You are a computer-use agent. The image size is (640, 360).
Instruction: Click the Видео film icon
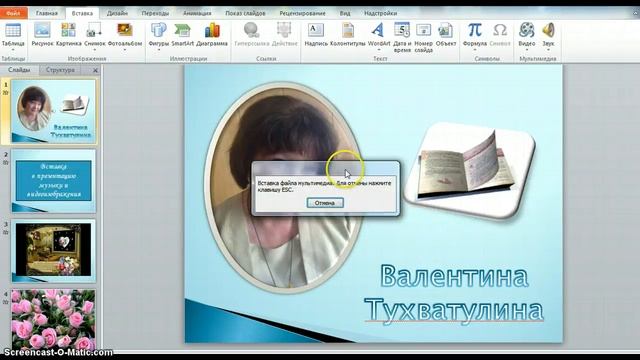tap(527, 30)
